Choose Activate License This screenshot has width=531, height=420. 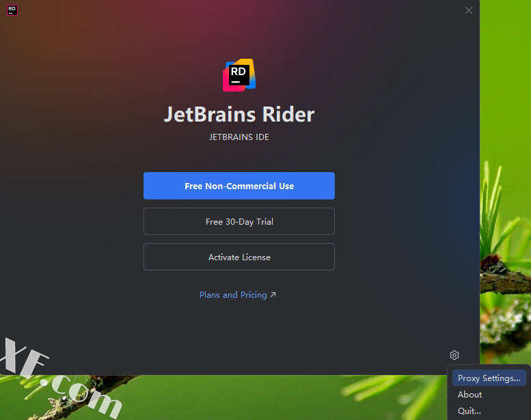(x=239, y=257)
